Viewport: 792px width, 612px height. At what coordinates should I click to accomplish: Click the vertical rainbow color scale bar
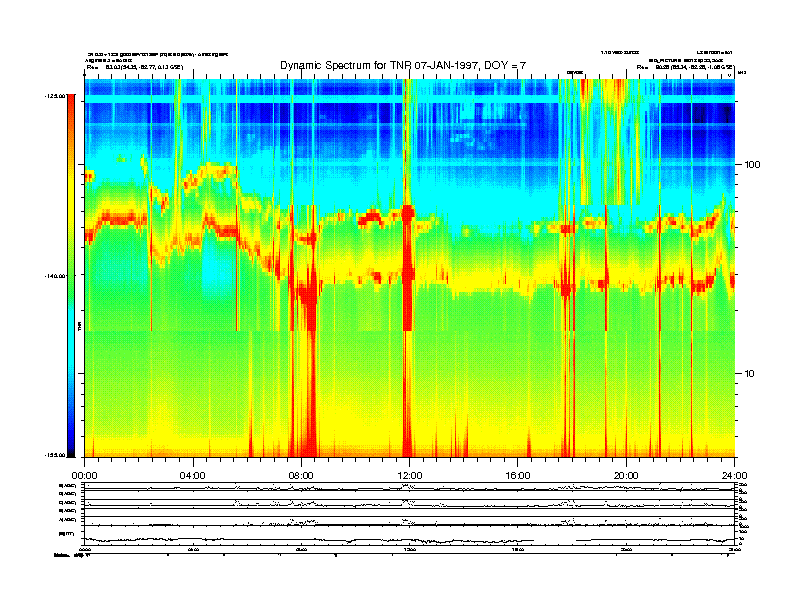[x=71, y=276]
